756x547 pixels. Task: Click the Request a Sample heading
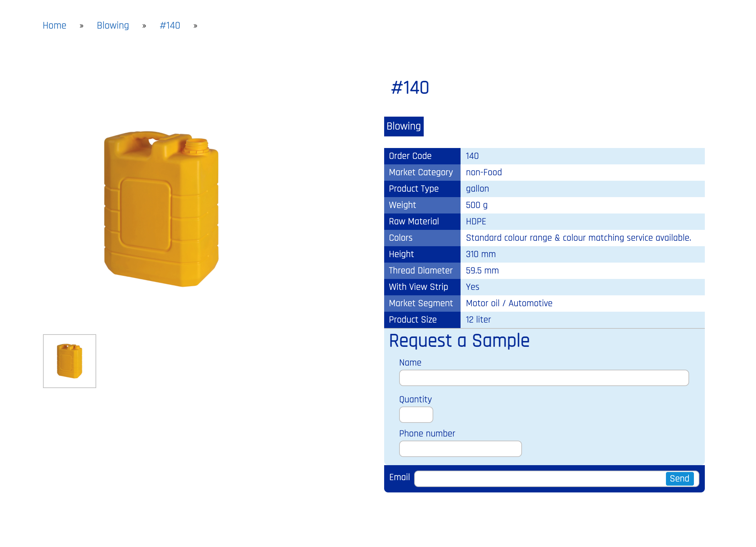[459, 341]
